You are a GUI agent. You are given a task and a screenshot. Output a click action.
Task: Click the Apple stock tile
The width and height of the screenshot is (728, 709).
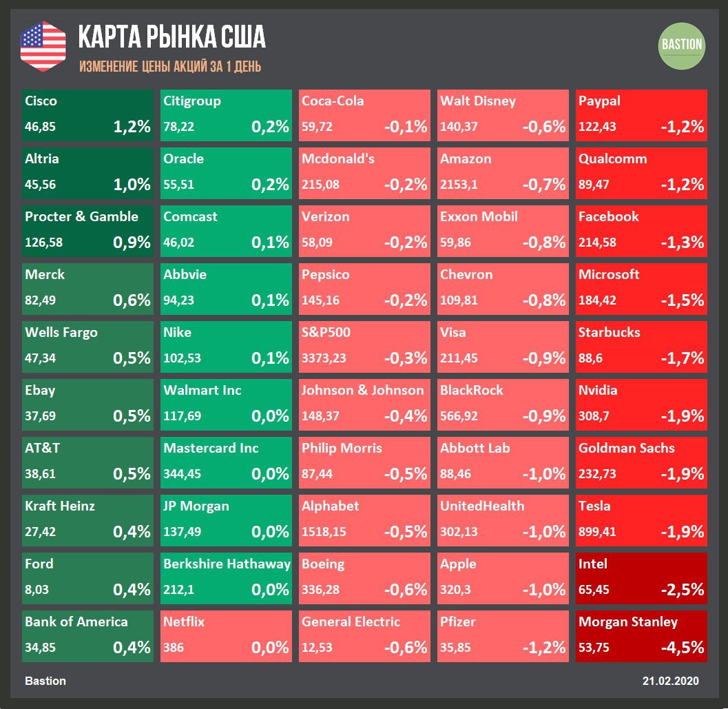click(x=503, y=578)
